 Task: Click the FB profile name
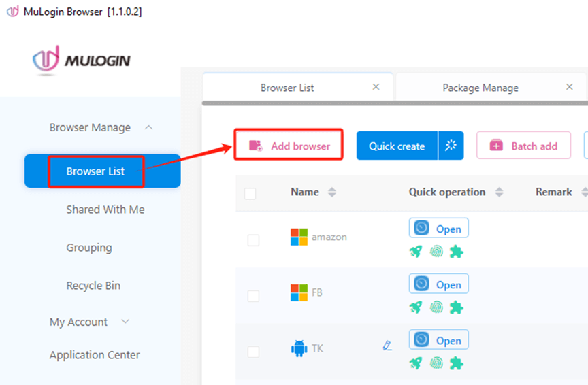click(317, 292)
